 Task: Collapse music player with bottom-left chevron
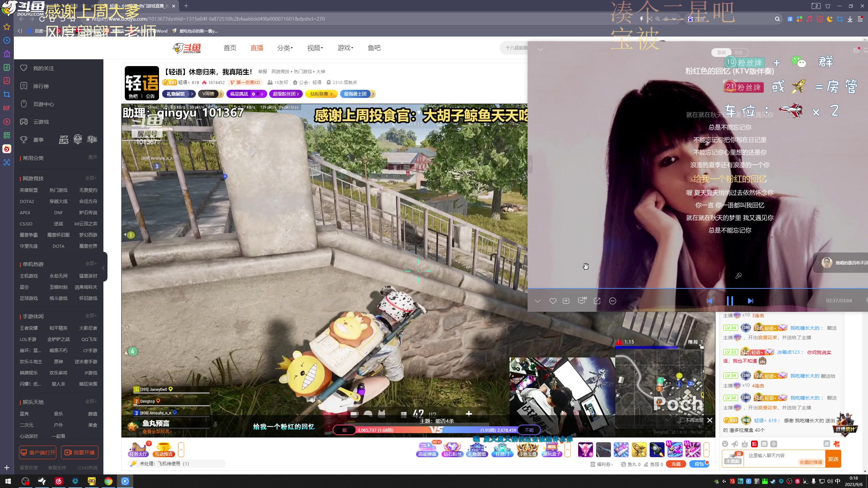point(537,301)
